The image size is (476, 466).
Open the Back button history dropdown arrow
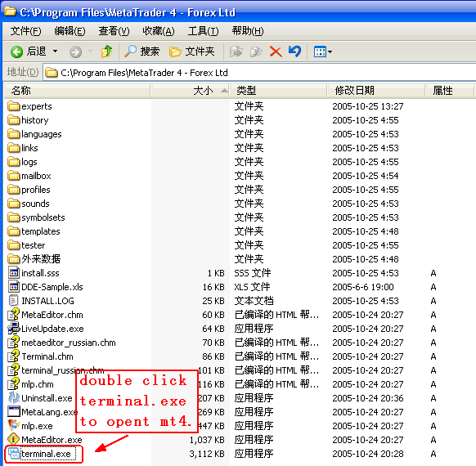coord(56,52)
